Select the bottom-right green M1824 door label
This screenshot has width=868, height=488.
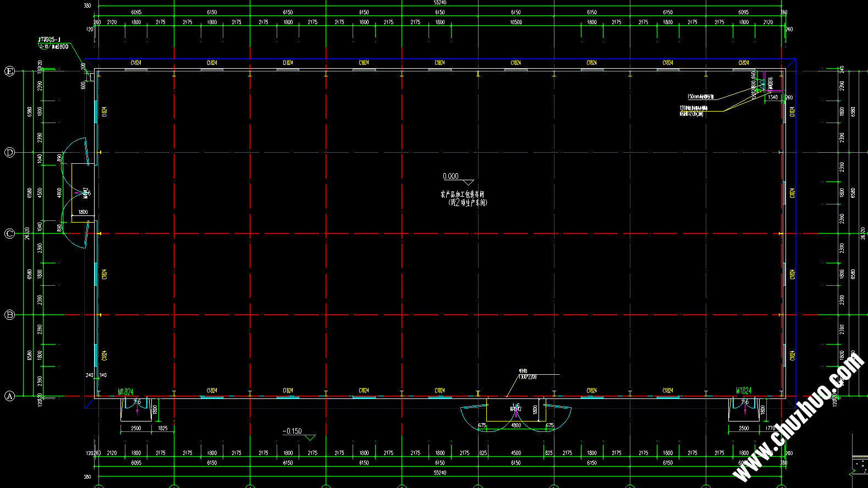coord(744,391)
